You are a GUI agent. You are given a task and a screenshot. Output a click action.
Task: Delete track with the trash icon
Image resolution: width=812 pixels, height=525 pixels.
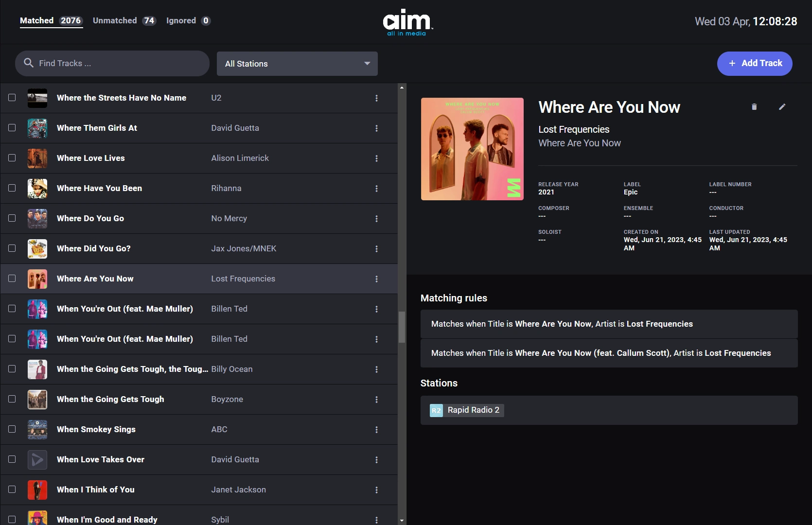pos(754,107)
